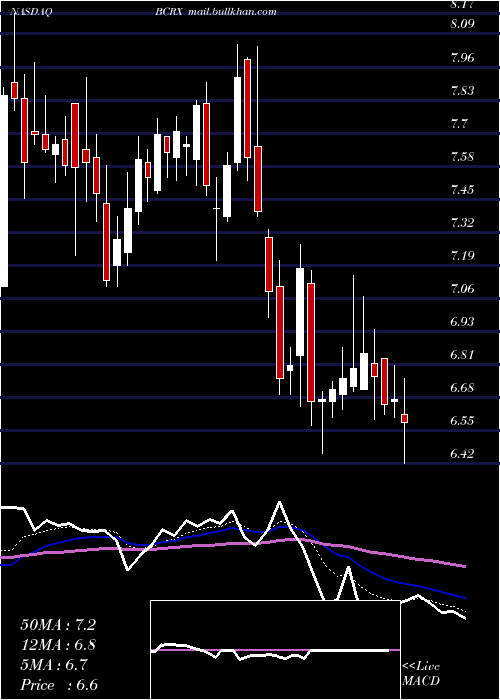Click the last red candlestick near 6.55
500x700 pixels.
click(x=404, y=418)
